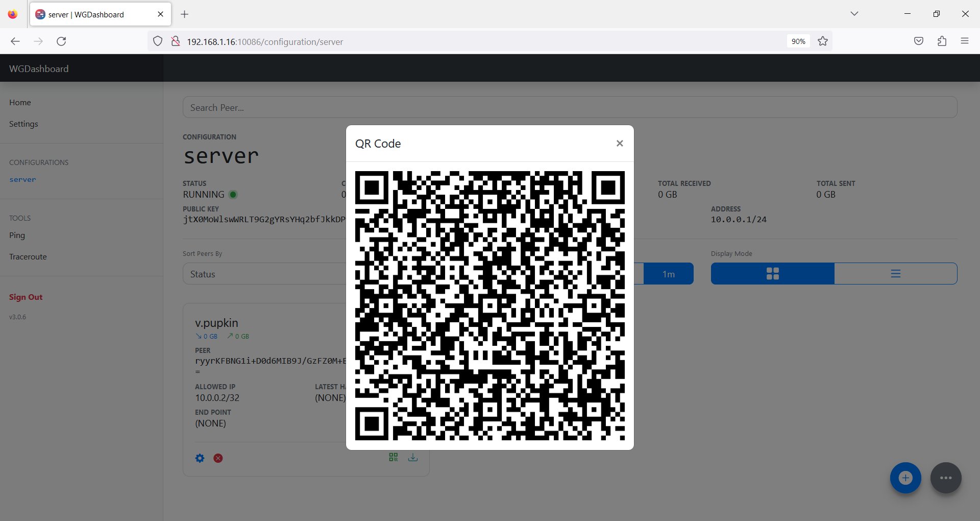980x521 pixels.
Task: Go to Home in sidebar
Action: (20, 103)
